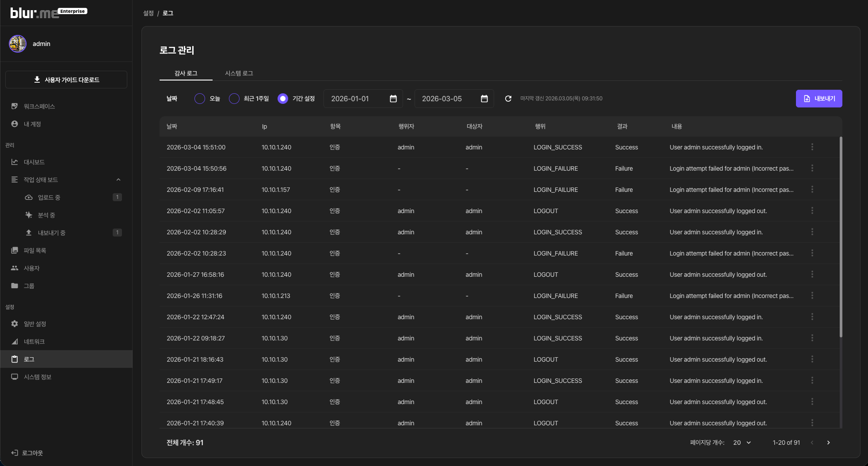The width and height of the screenshot is (868, 466).
Task: Collapse the 작업 상태 보드 section
Action: click(118, 180)
